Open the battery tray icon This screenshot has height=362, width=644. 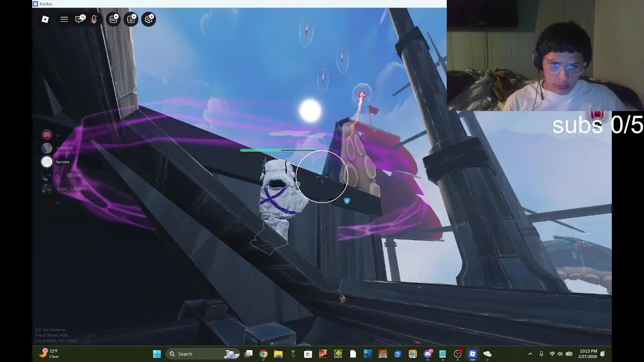569,354
